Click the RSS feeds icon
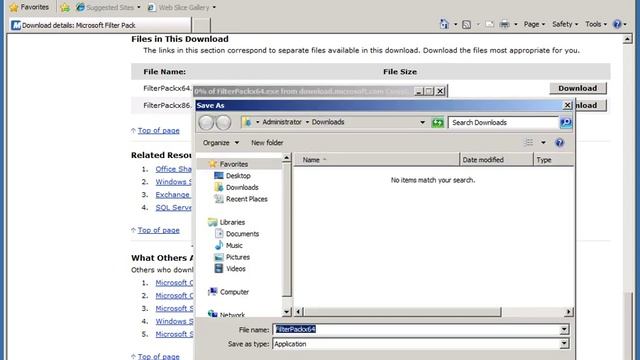Screen dimensions: 640x360 tap(467, 24)
